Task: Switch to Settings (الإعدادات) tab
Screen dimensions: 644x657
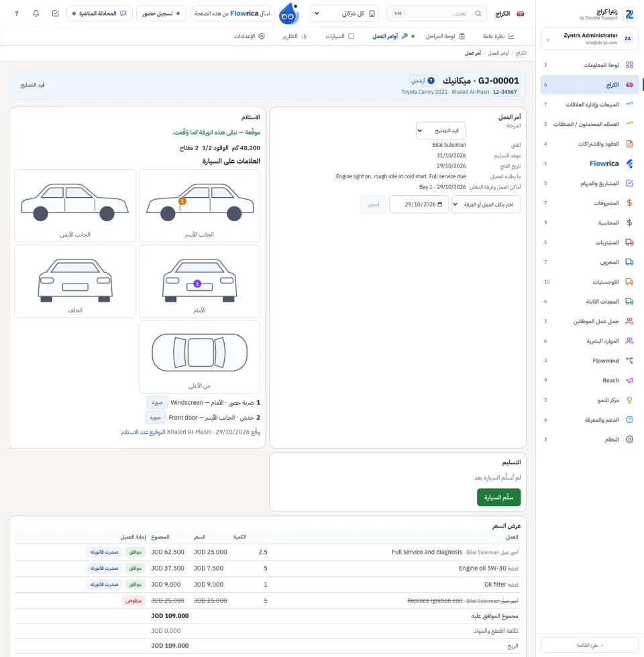Action: (249, 36)
